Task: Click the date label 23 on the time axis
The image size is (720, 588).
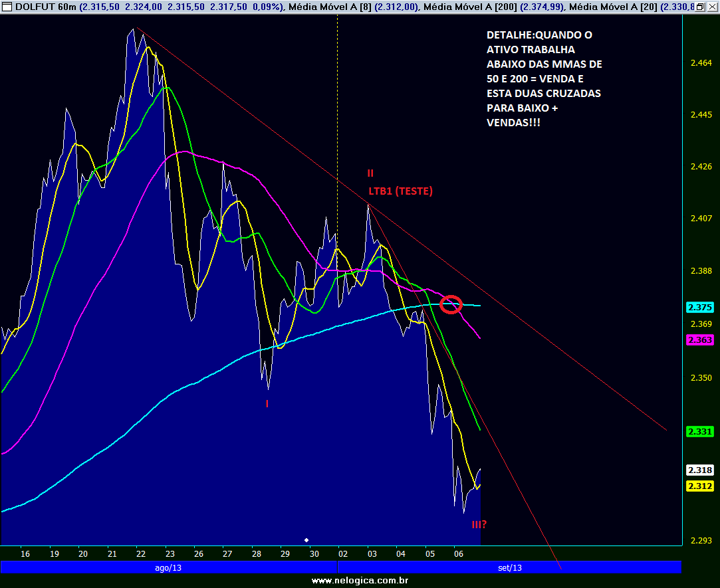Action: [170, 553]
